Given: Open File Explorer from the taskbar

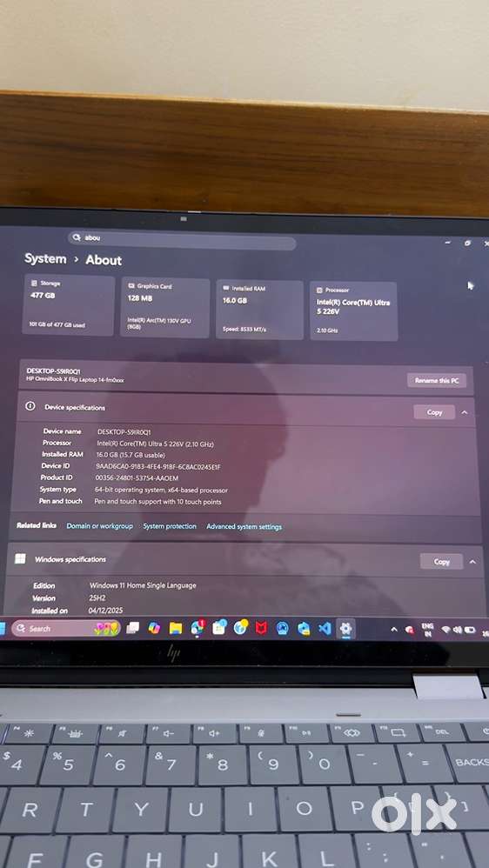Looking at the screenshot, I should [176, 628].
